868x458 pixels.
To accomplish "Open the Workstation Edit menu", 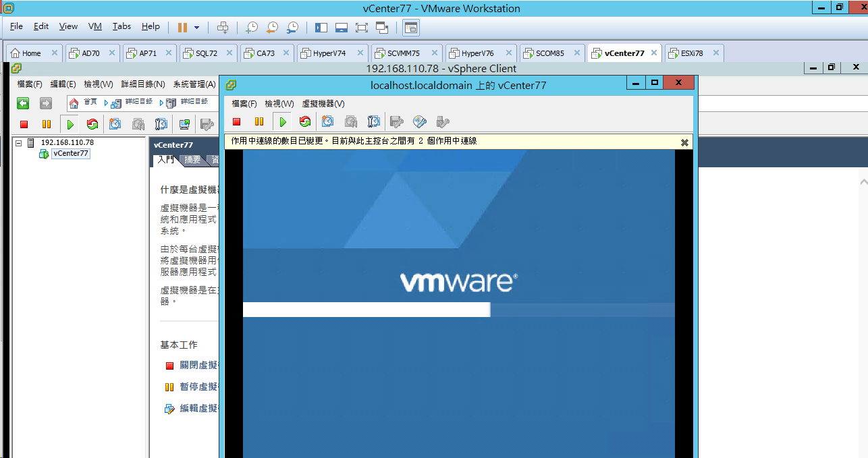I will (41, 26).
